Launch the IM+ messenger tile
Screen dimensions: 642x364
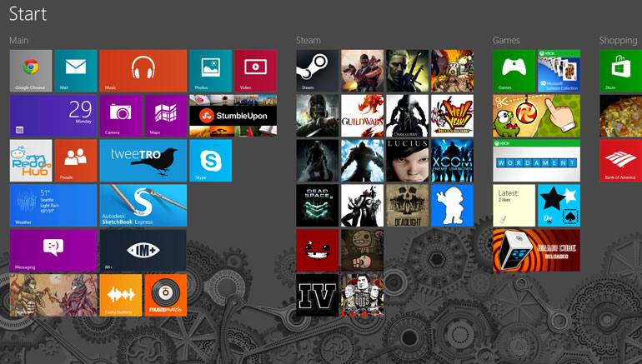pyautogui.click(x=143, y=251)
